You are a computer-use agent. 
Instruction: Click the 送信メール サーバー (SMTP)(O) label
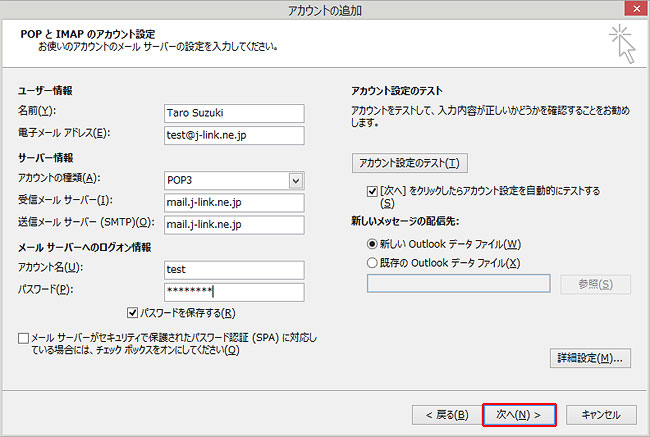[86, 222]
